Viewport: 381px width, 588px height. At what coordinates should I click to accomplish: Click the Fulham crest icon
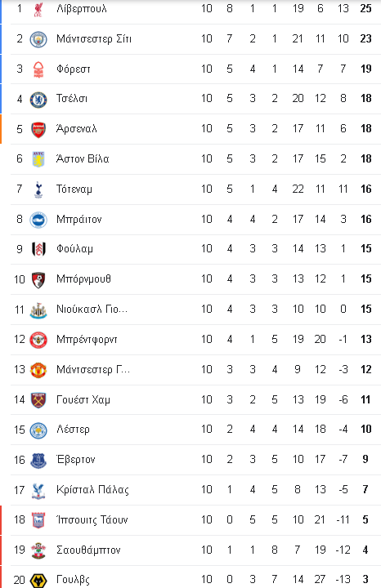click(x=38, y=249)
